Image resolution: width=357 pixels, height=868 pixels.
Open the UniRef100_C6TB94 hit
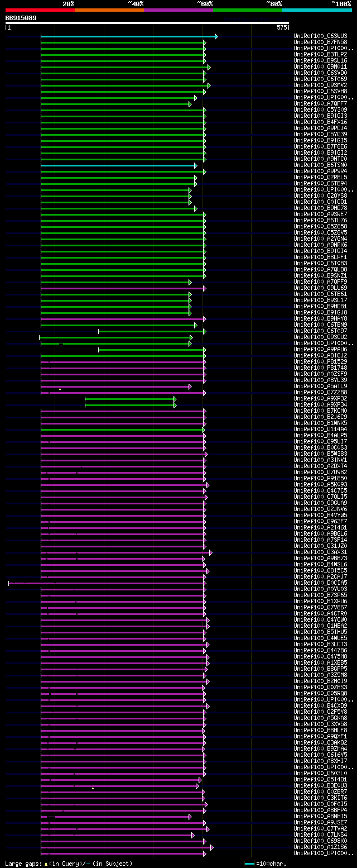tap(320, 183)
